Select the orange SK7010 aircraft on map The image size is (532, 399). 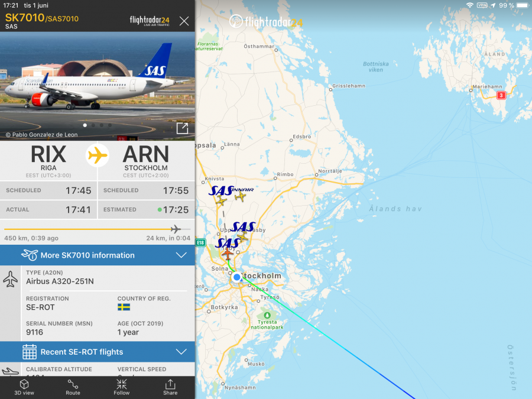point(228,253)
